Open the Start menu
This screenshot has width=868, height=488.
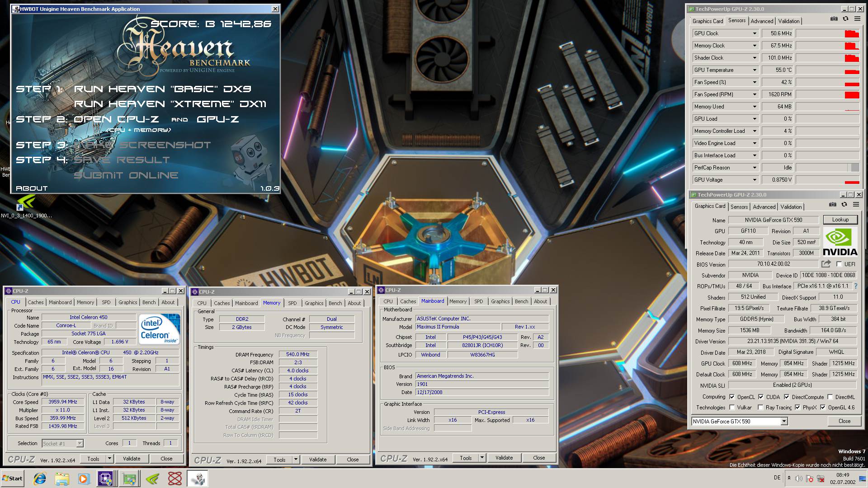[x=13, y=479]
